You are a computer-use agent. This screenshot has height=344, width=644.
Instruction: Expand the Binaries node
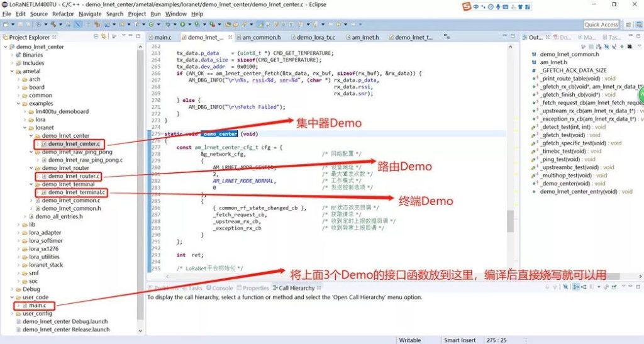tap(12, 55)
